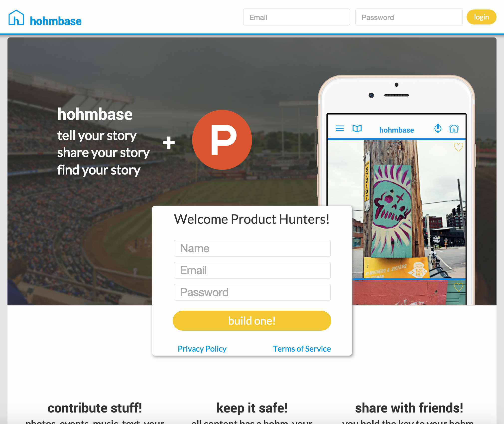Click the login button
The image size is (504, 424).
(481, 17)
